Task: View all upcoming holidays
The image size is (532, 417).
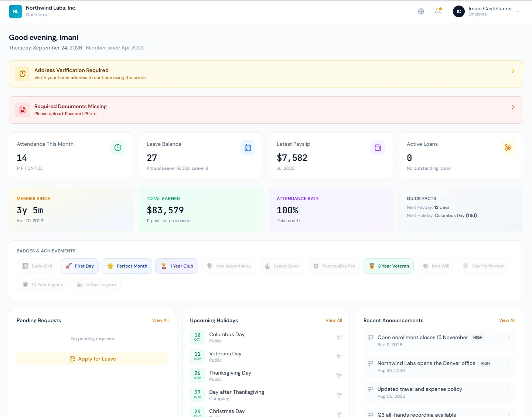Action: click(334, 320)
